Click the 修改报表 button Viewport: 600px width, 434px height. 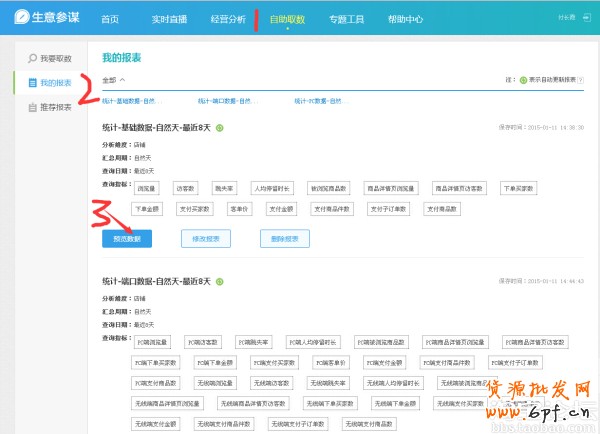coord(206,238)
